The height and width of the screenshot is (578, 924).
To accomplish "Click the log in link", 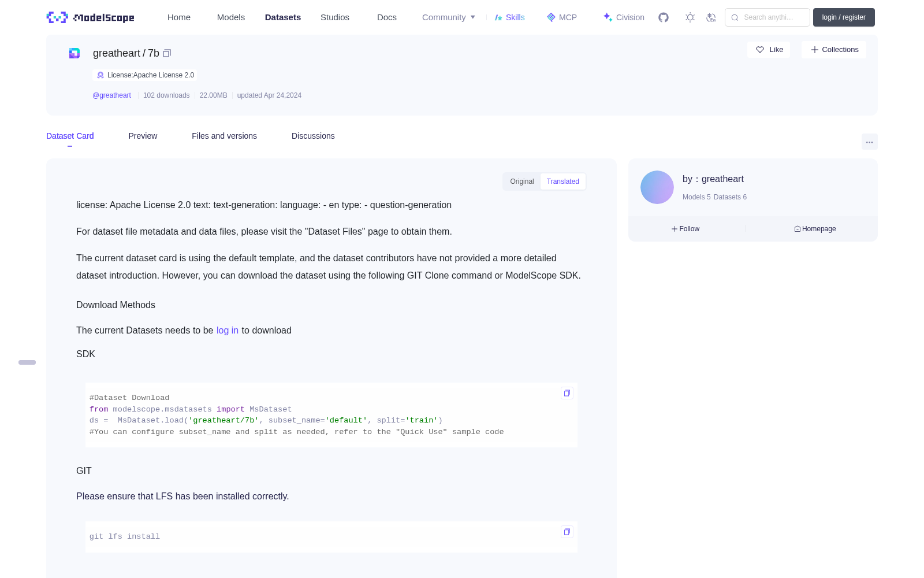I will pyautogui.click(x=228, y=331).
